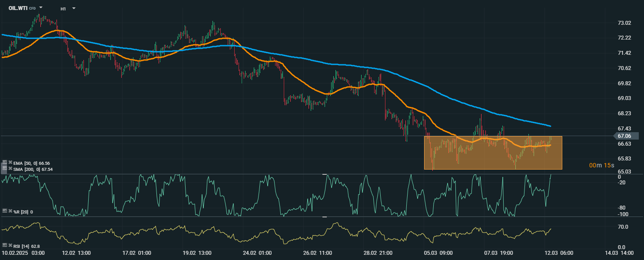Viewport: 644px width, 260px height.
Task: Open settings icon for RSI indicator
Action: click(x=5, y=245)
